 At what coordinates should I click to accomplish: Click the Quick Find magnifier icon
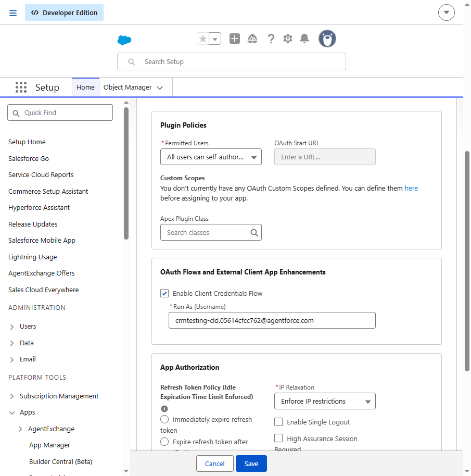point(16,113)
